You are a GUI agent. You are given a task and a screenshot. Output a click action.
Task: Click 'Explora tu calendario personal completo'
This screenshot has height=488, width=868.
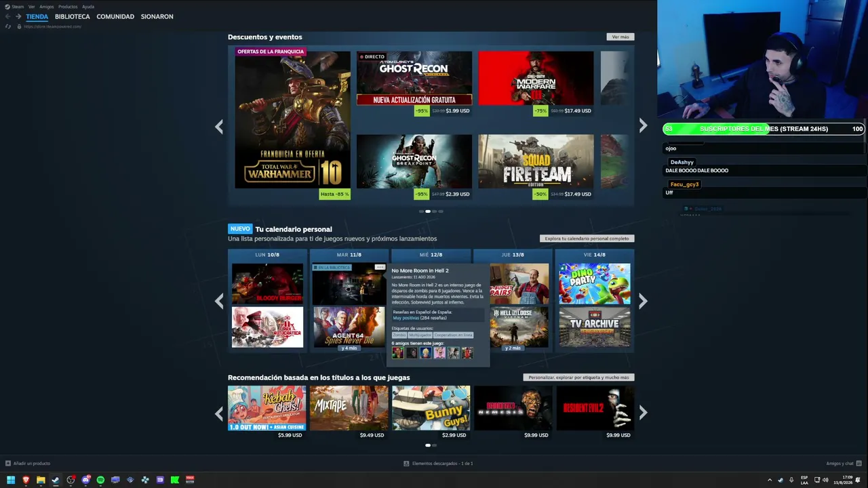click(587, 239)
